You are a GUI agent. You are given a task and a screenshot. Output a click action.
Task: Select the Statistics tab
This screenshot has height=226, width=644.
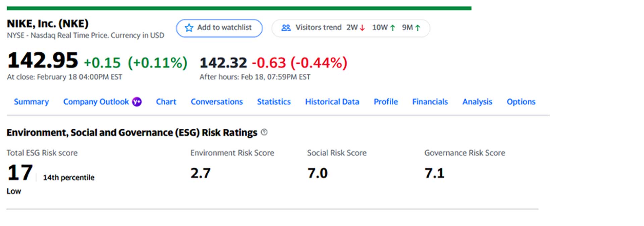click(x=274, y=102)
